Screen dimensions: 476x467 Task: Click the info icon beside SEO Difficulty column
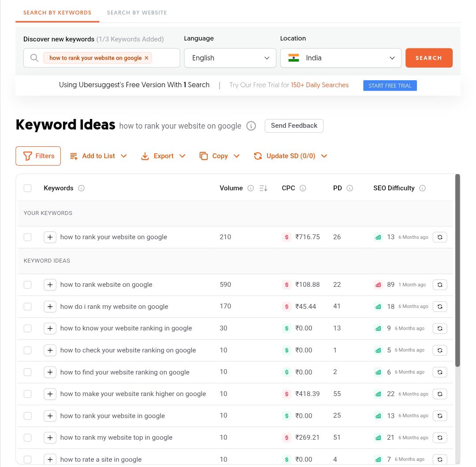(423, 188)
